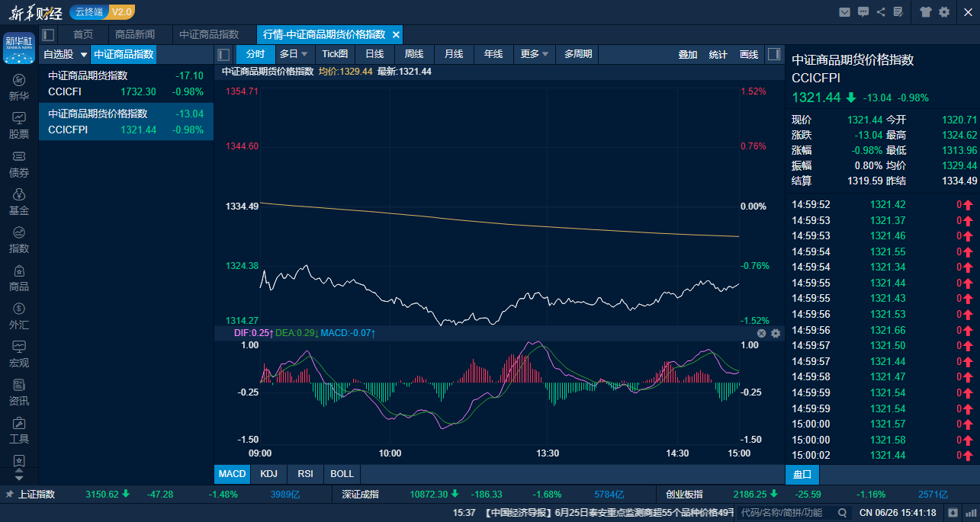
Task: Click the 画线 draw line button
Action: click(x=749, y=54)
